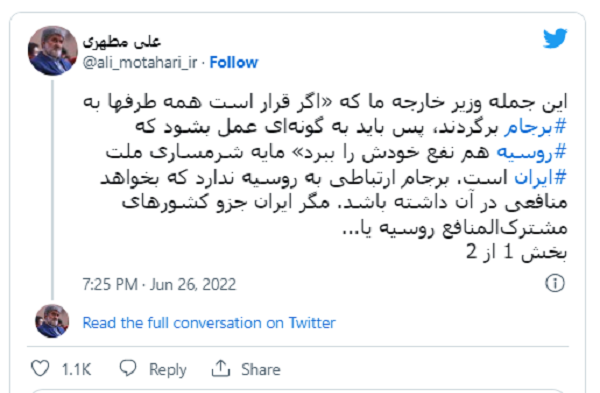Click the reply speech bubble icon
This screenshot has width=600, height=393.
point(128,369)
